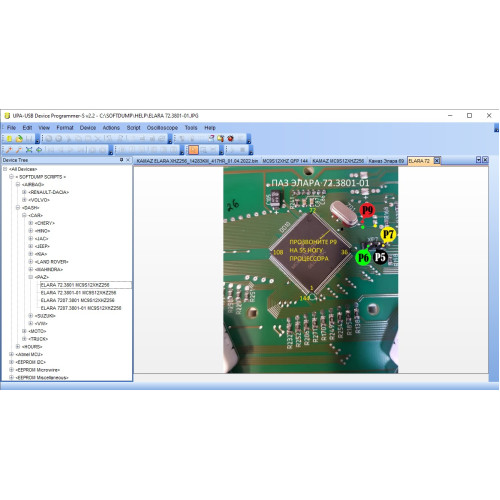Viewport: 500px width, 500px height.
Task: Close the ELARA 72 tab
Action: tap(437, 161)
